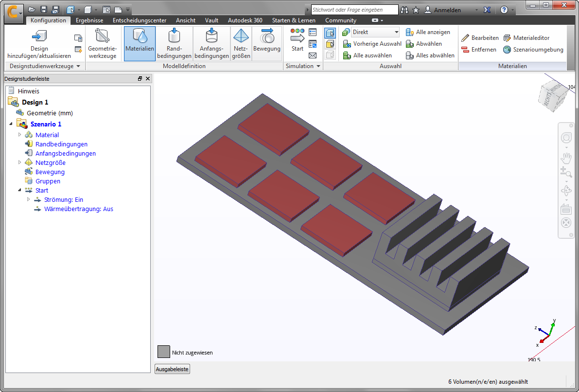Viewport: 579px width, 392px height.
Task: Select Randbedingungen in design tree
Action: pyautogui.click(x=61, y=144)
